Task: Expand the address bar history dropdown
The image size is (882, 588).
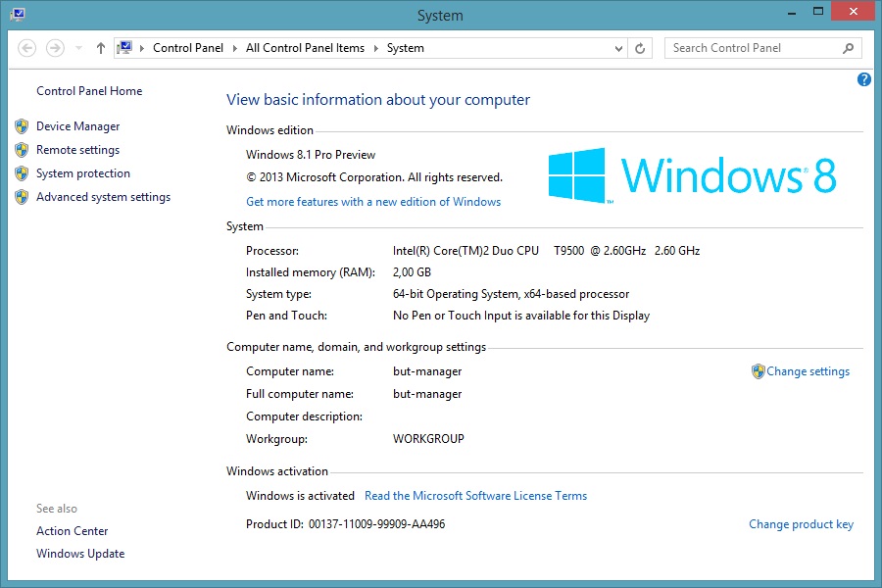Action: [618, 48]
